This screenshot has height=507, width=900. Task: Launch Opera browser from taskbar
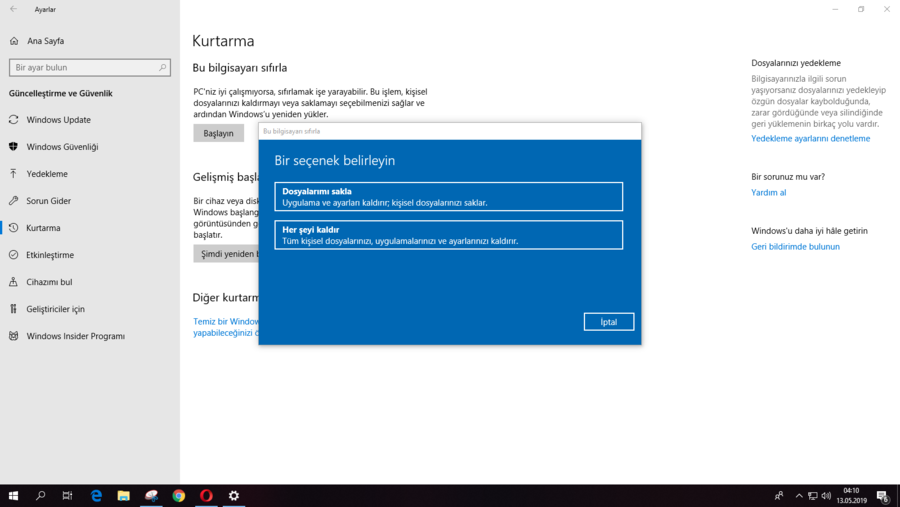[x=206, y=496]
